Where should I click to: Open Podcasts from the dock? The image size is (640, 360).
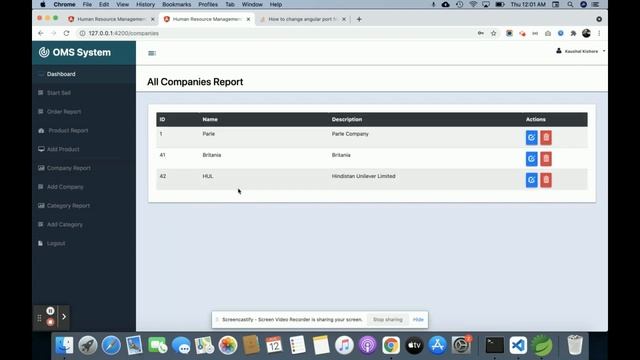[x=367, y=345]
